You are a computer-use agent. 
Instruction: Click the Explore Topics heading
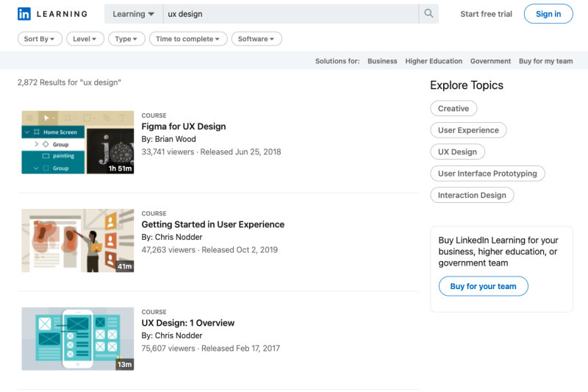(467, 85)
